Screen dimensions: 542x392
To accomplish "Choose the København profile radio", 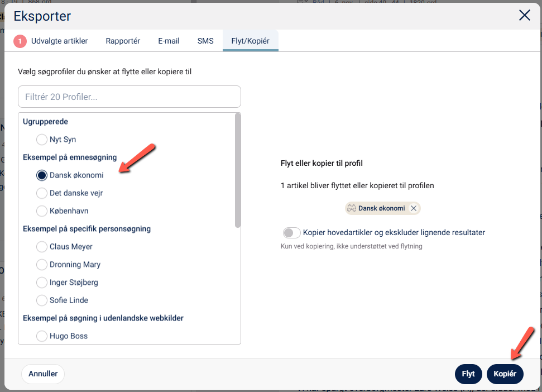I will (x=42, y=211).
